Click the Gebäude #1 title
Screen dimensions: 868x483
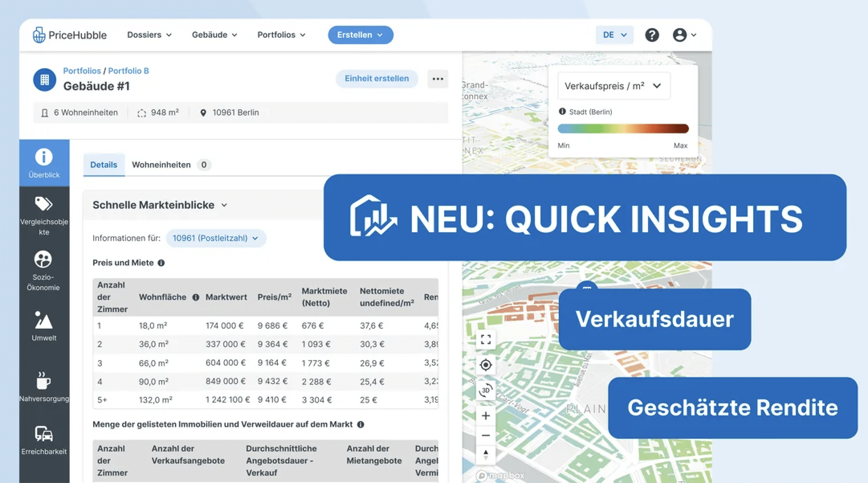click(96, 86)
